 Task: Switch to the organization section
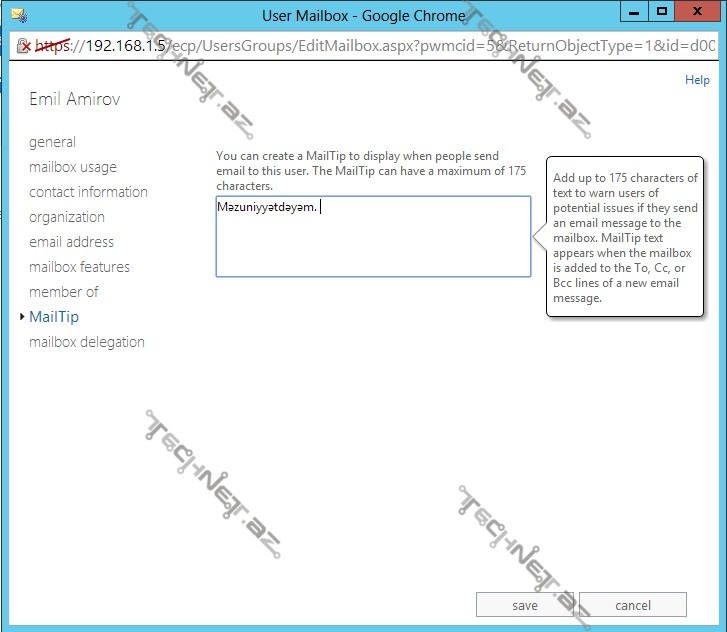click(x=66, y=217)
